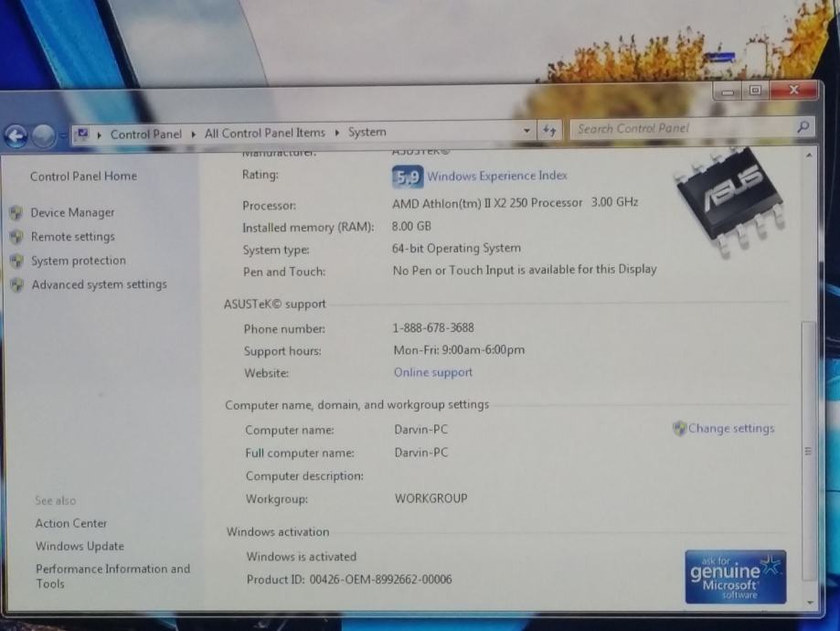This screenshot has width=840, height=631.
Task: Select the Control Panel breadcrumb
Action: [x=145, y=134]
